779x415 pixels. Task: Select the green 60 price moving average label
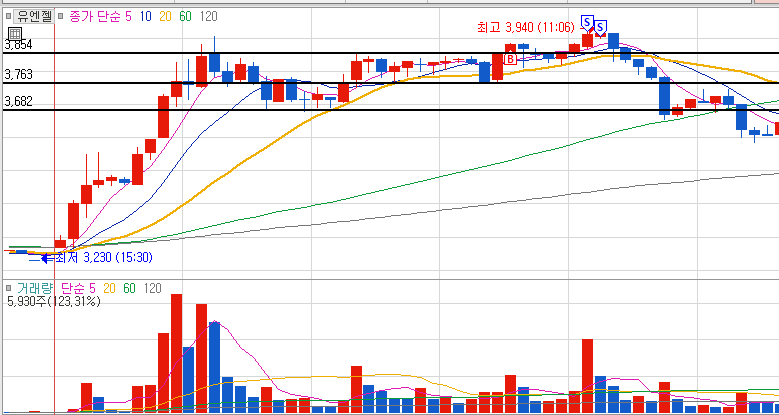(x=185, y=16)
